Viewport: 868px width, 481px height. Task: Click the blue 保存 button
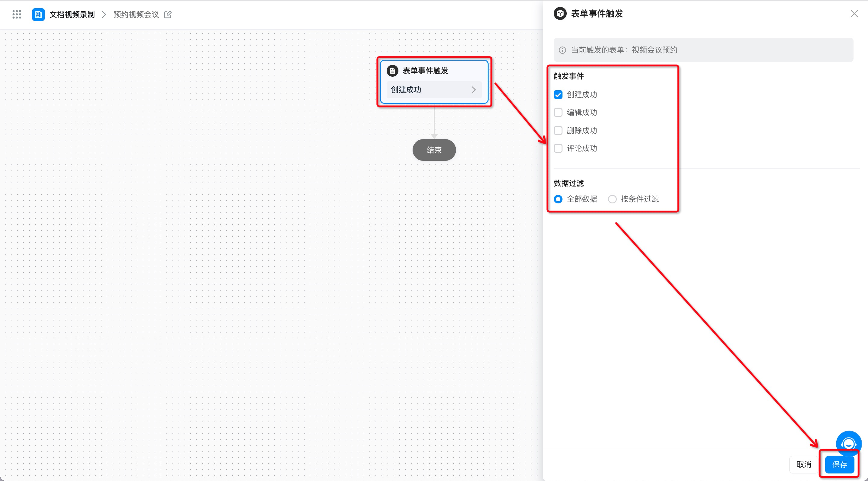pyautogui.click(x=839, y=464)
